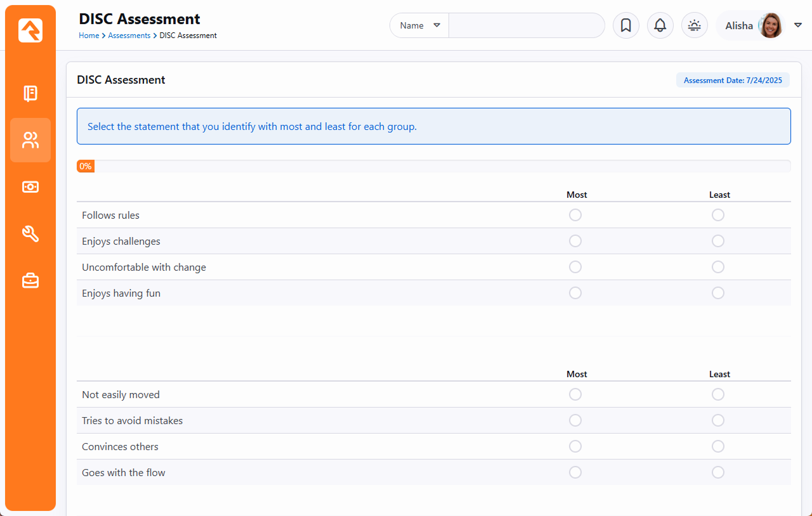Viewport: 812px width, 516px height.
Task: Click the 0% assessment progress bar
Action: 433,166
